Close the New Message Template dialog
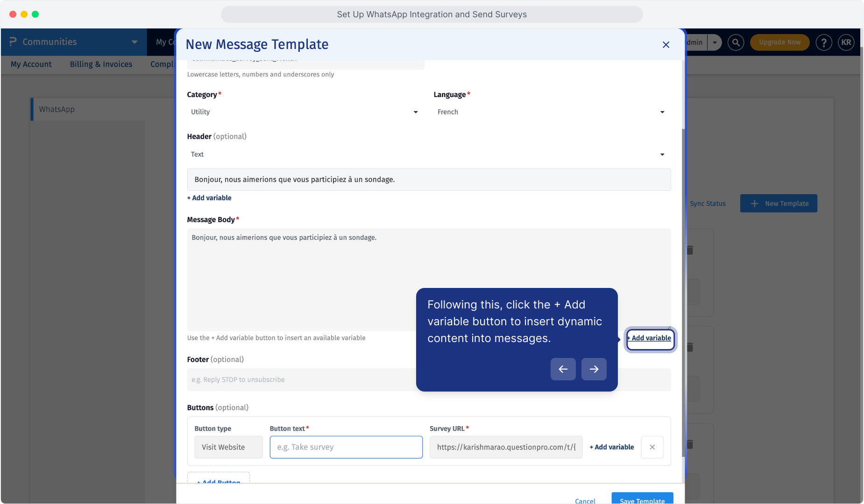The width and height of the screenshot is (864, 504). click(x=666, y=45)
